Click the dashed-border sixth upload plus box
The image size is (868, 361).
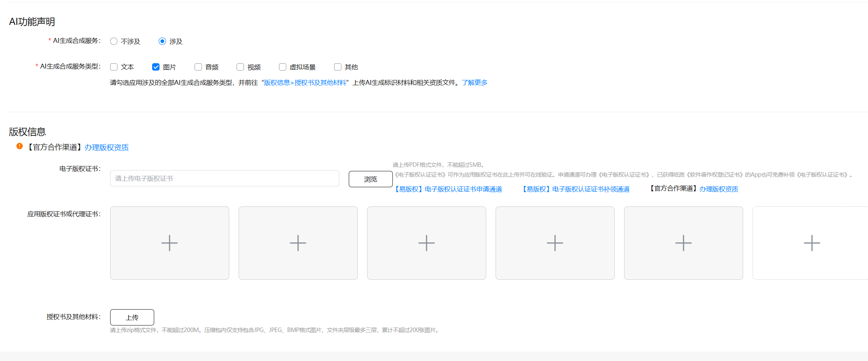pos(811,243)
